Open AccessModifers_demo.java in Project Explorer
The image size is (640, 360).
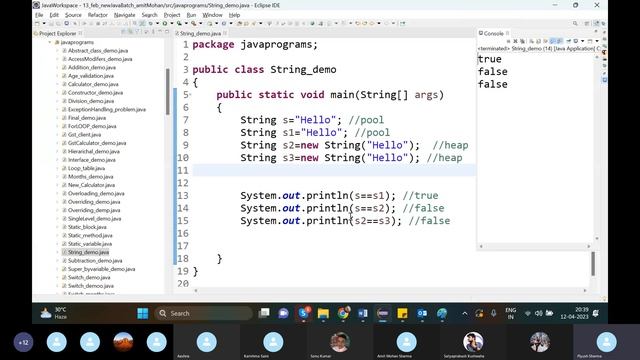[100, 59]
